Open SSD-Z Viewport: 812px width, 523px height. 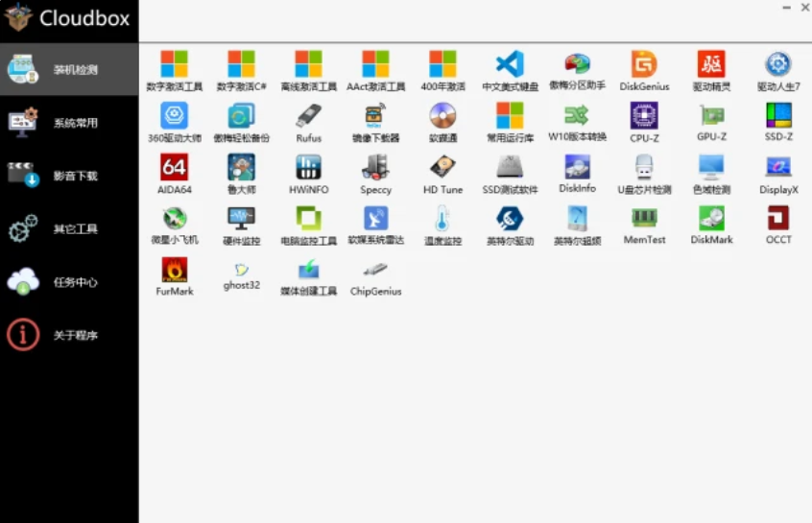point(778,123)
